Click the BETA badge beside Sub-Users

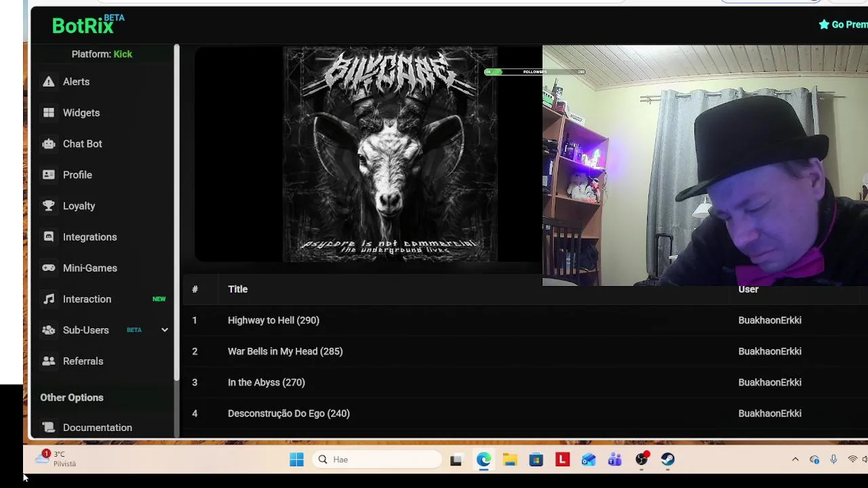tap(134, 330)
